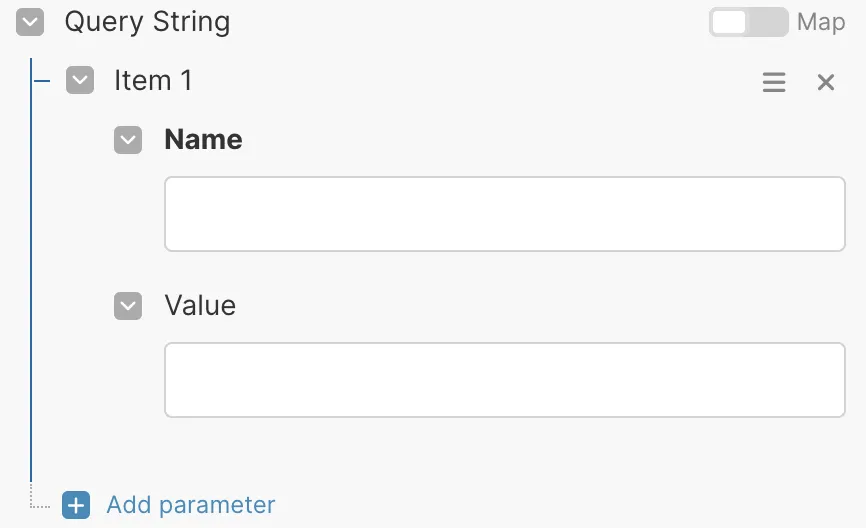The height and width of the screenshot is (528, 866).
Task: Focus the Name text input field
Action: pos(504,214)
